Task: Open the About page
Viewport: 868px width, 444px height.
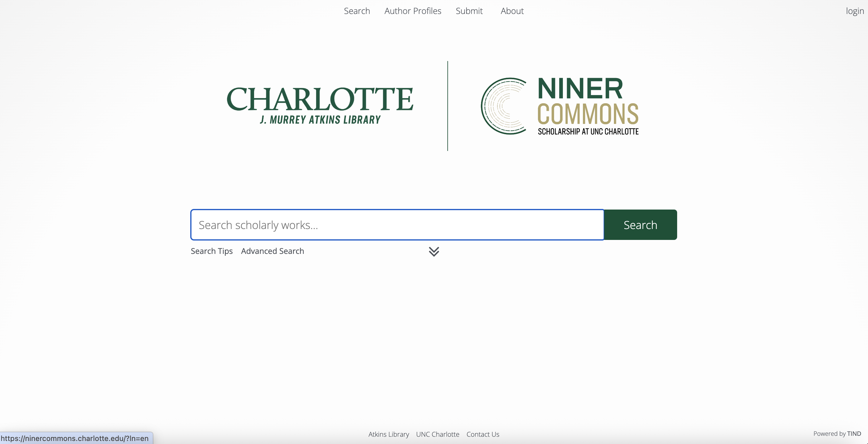Action: (x=512, y=11)
